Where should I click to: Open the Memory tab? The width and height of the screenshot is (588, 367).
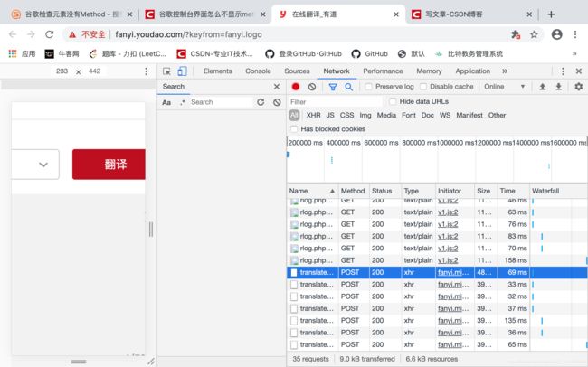point(429,71)
